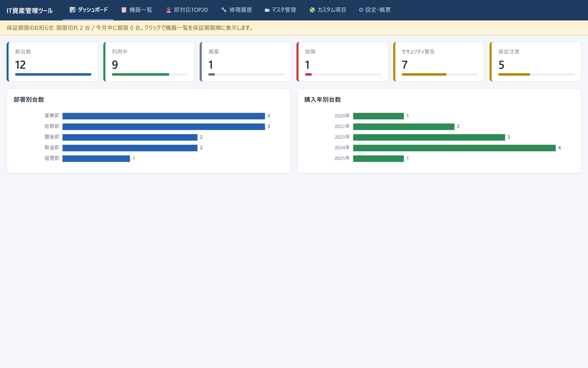Click the IT資産管理ツール title
This screenshot has width=588, height=368.
click(30, 11)
